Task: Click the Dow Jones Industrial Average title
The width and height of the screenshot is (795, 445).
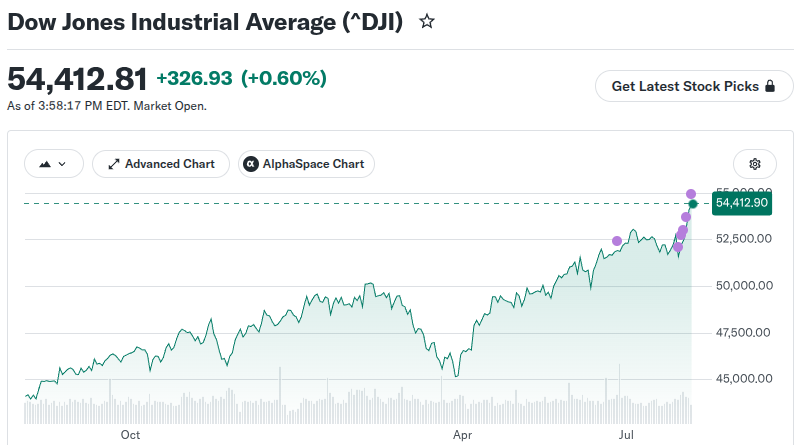Action: pyautogui.click(x=205, y=22)
